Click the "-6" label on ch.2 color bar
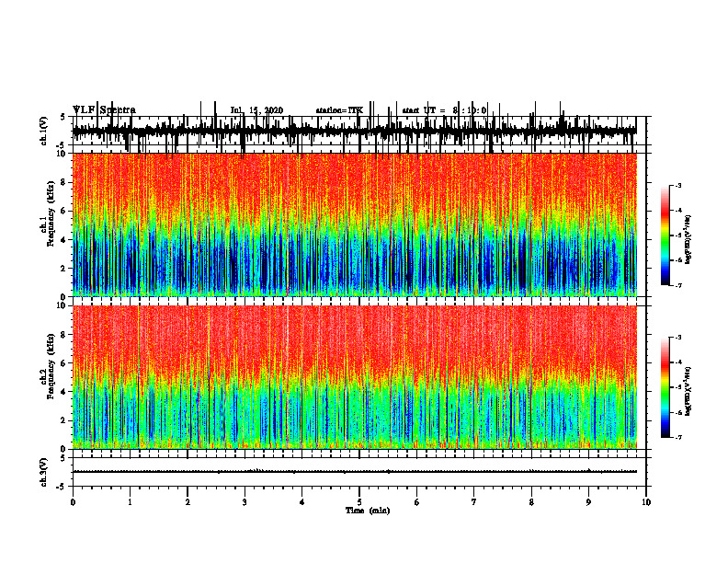The width and height of the screenshot is (728, 563). (678, 412)
